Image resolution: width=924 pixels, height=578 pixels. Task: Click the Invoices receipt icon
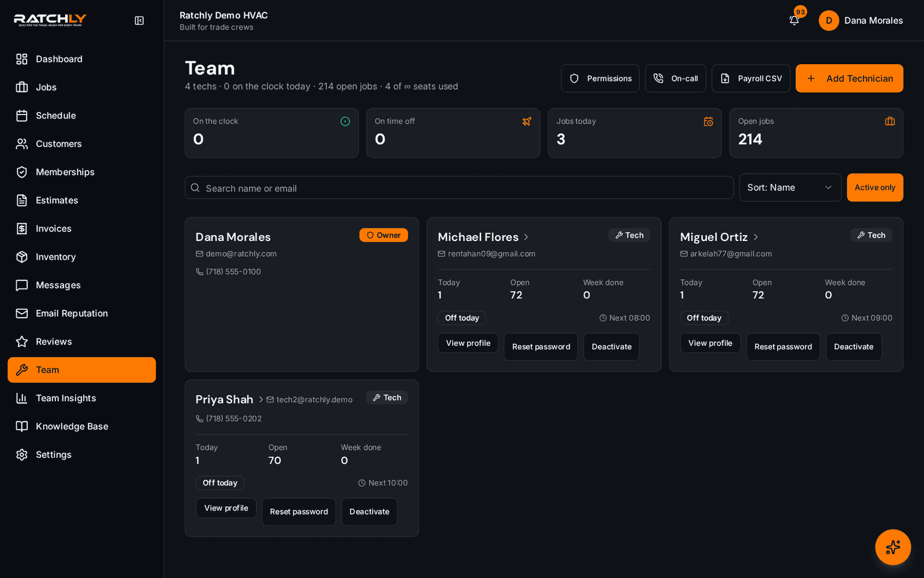[x=22, y=229]
